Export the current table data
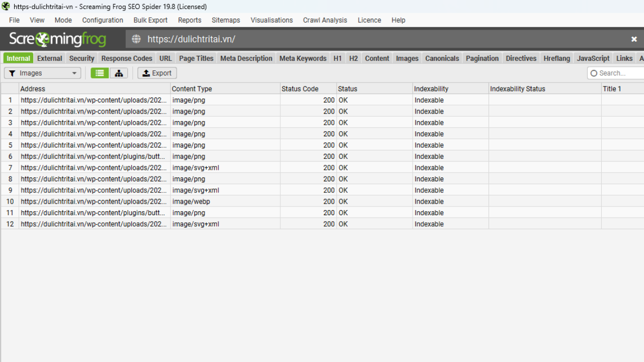This screenshot has width=644, height=362. (x=157, y=73)
